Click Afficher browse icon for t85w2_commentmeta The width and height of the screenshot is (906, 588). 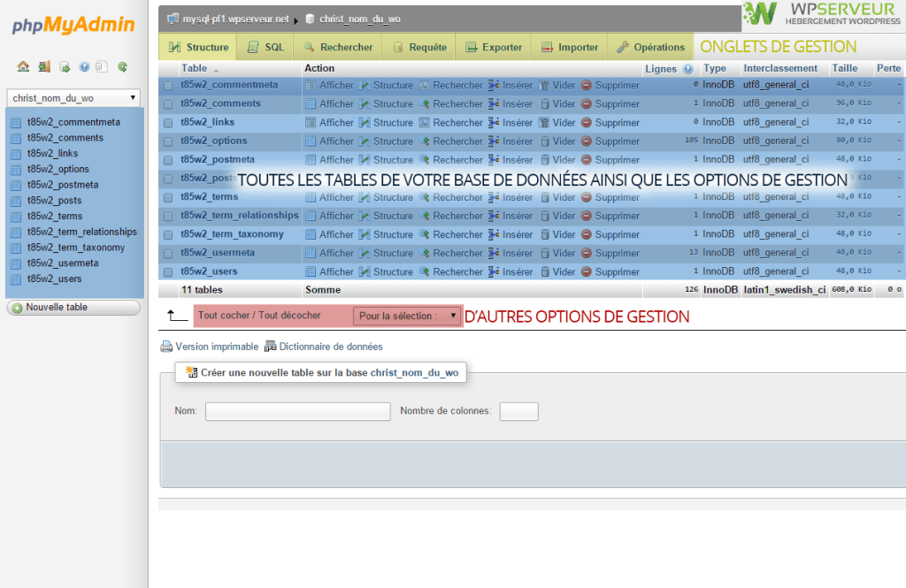tap(311, 86)
